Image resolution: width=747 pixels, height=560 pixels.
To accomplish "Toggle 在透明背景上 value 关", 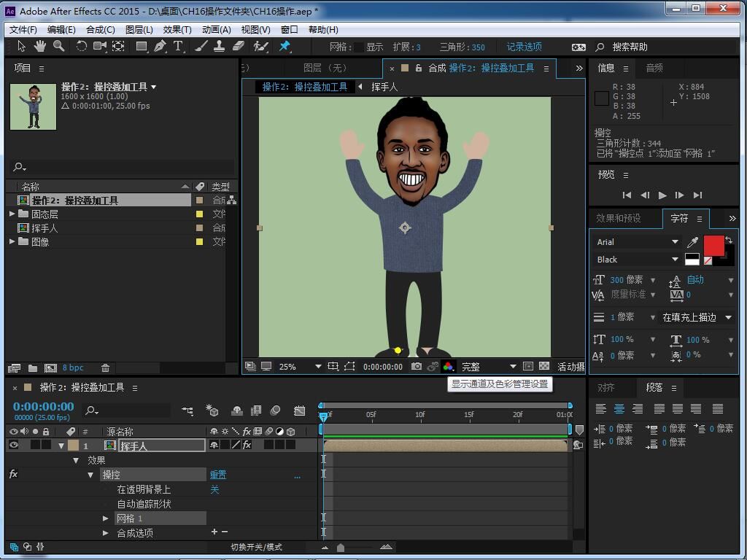I will (x=214, y=489).
